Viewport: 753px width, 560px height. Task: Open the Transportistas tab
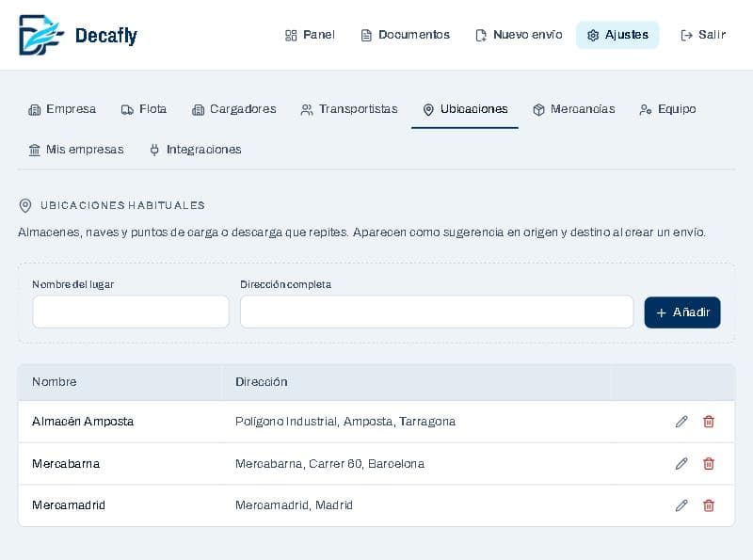(x=349, y=109)
